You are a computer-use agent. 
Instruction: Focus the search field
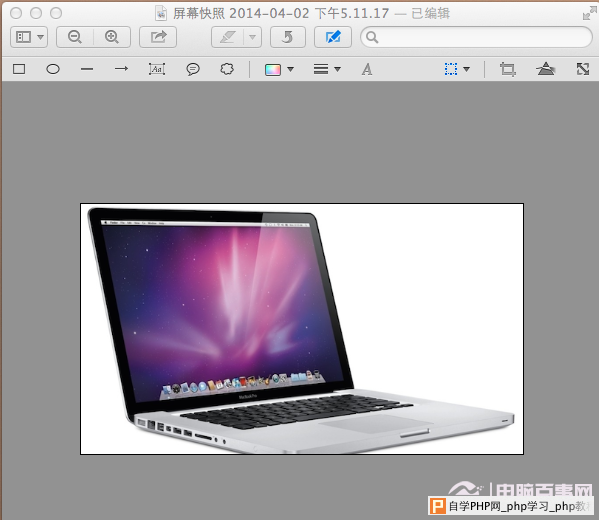tap(476, 37)
